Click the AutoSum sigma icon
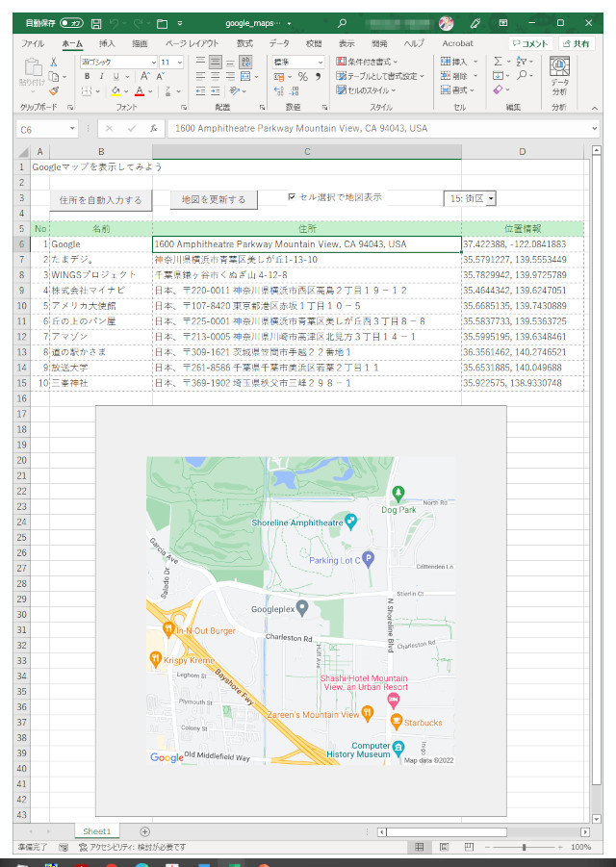Screen dimensions: 616x867 (x=498, y=62)
